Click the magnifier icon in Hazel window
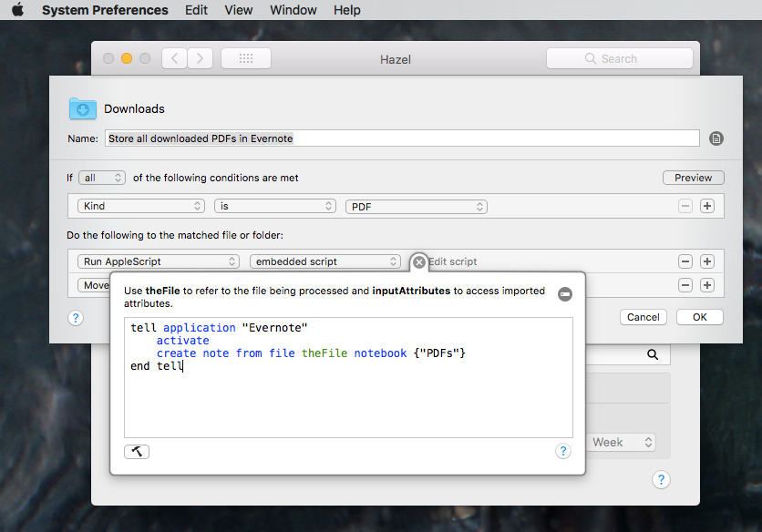762x532 pixels. tap(653, 354)
